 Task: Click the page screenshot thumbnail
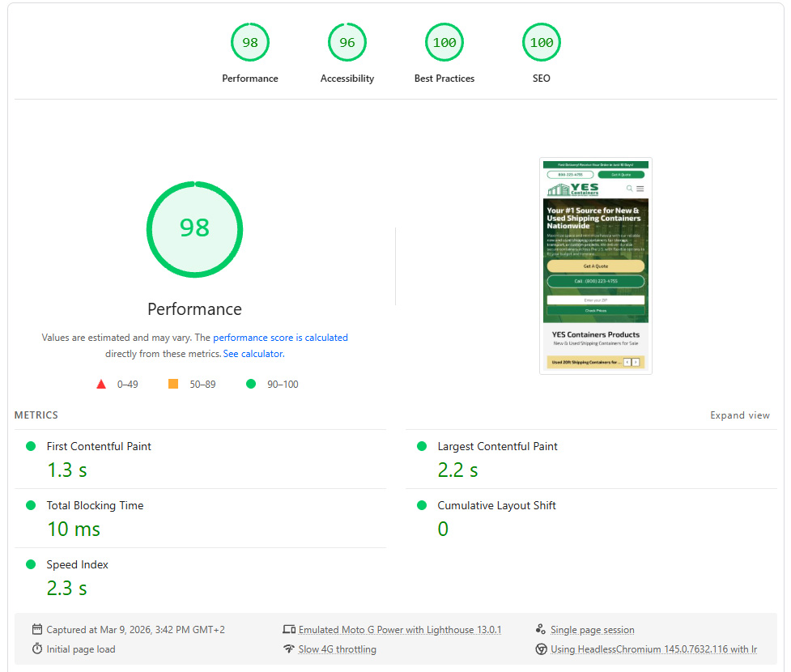coord(595,266)
